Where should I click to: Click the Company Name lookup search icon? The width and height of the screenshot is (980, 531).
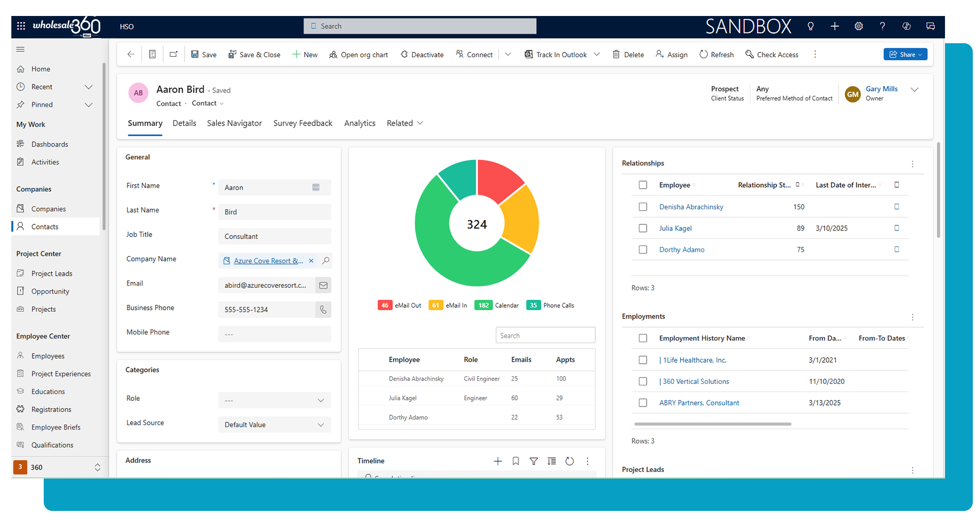326,261
